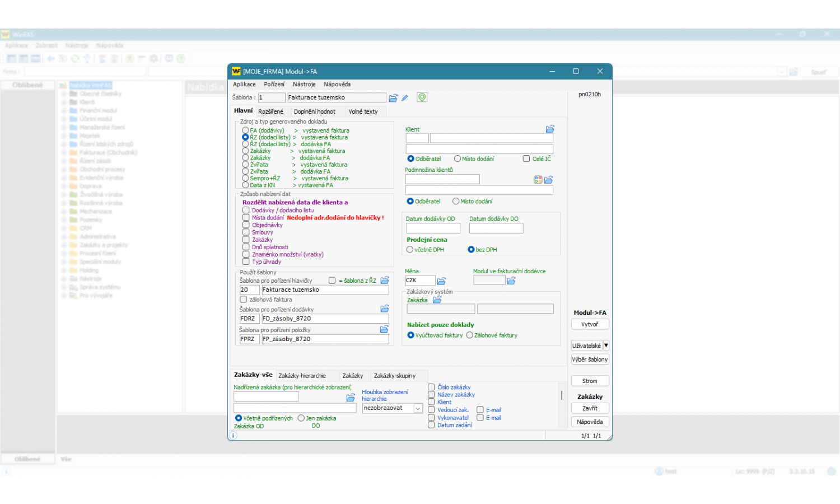The height and width of the screenshot is (504, 840).
Task: Switch to the Rozšířené tab
Action: click(x=270, y=111)
